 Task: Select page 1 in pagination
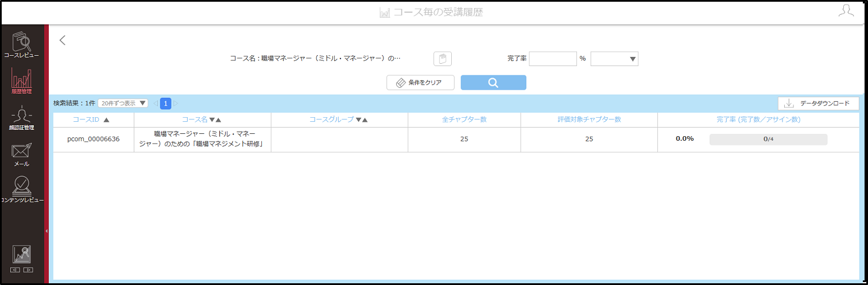[166, 103]
